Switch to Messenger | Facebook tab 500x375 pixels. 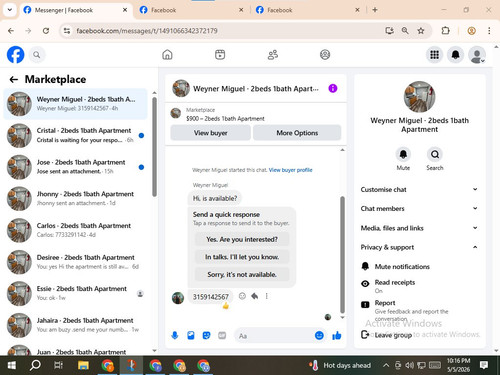click(76, 10)
